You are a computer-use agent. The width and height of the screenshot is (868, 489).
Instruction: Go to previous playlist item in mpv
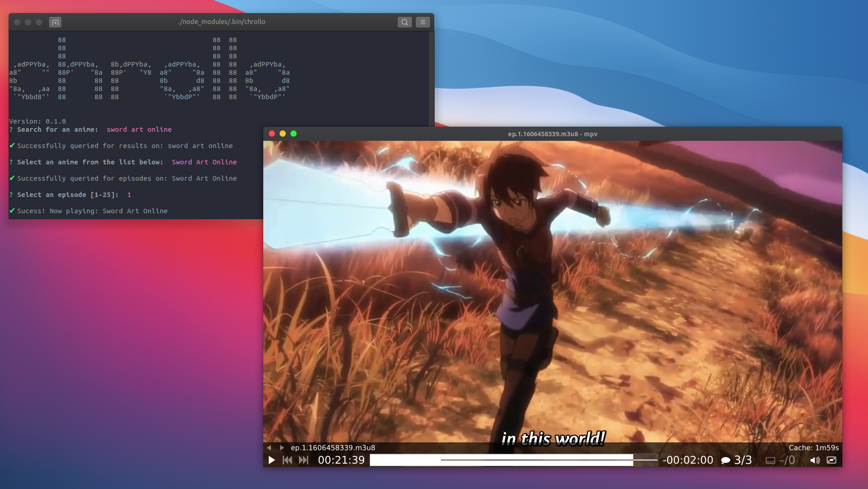pyautogui.click(x=269, y=448)
